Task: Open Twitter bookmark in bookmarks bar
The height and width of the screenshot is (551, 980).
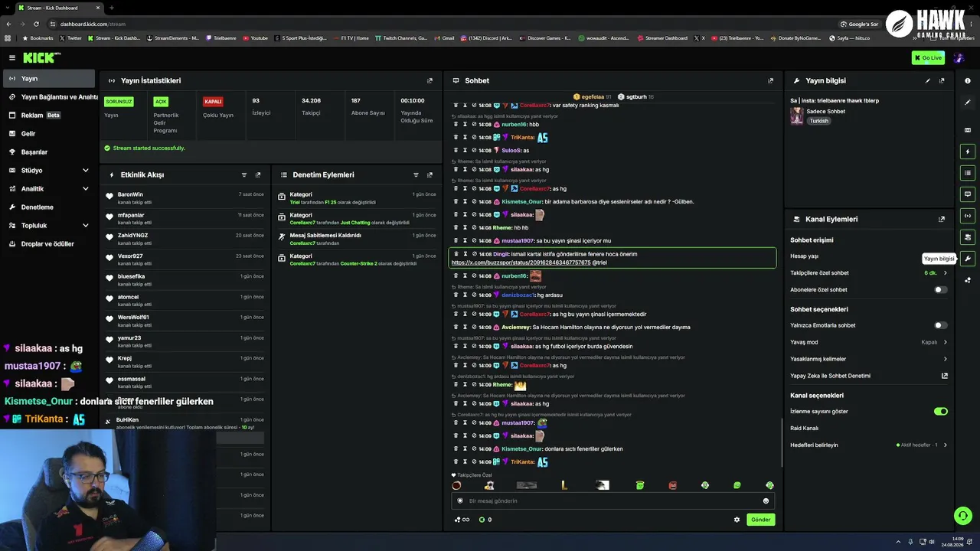Action: (70, 37)
